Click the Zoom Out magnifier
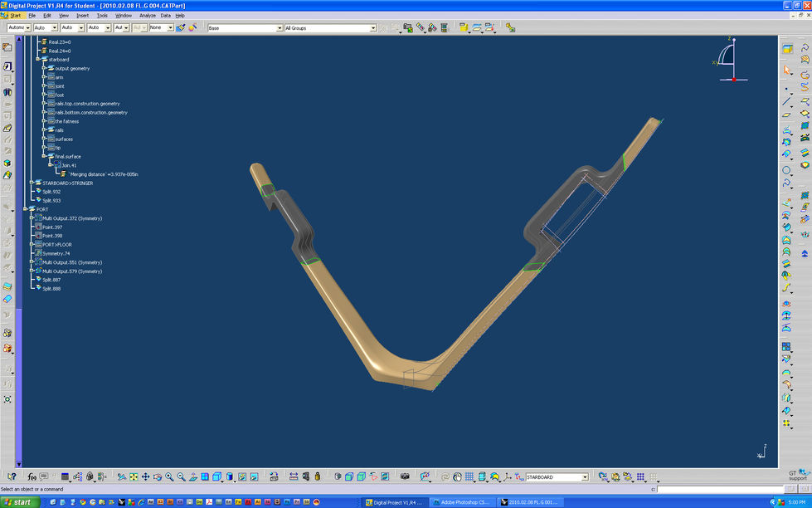The height and width of the screenshot is (508, 812). 181,476
